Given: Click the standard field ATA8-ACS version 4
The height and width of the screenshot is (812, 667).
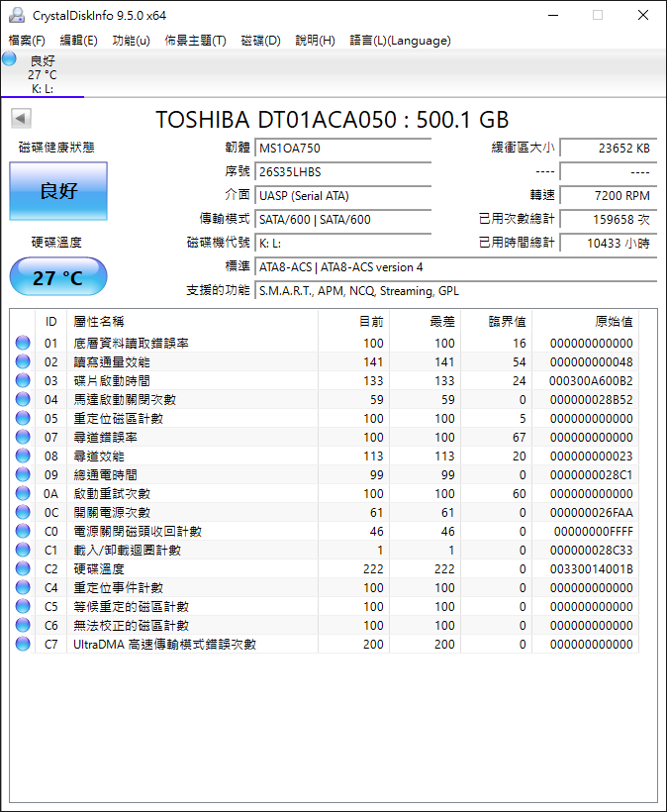Looking at the screenshot, I should tap(456, 267).
